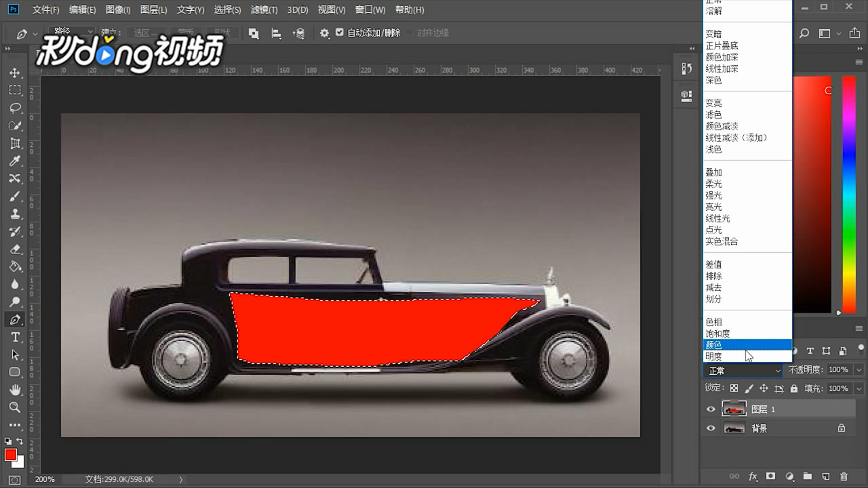Select the Paint Bucket tool
The width and height of the screenshot is (868, 488).
15,266
